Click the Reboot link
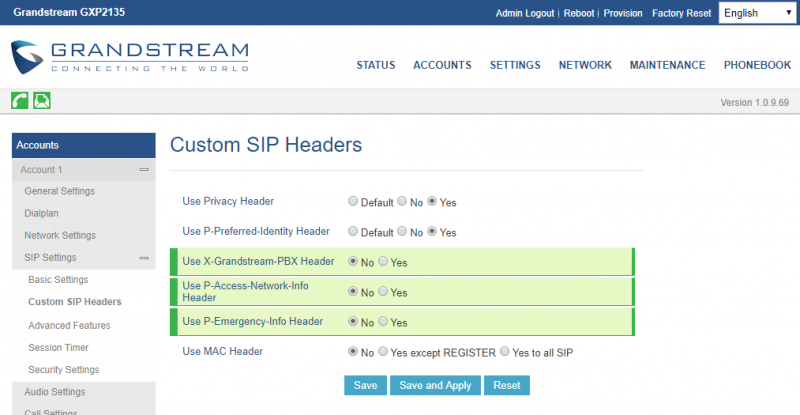Viewport: 800px width, 415px height. 579,13
